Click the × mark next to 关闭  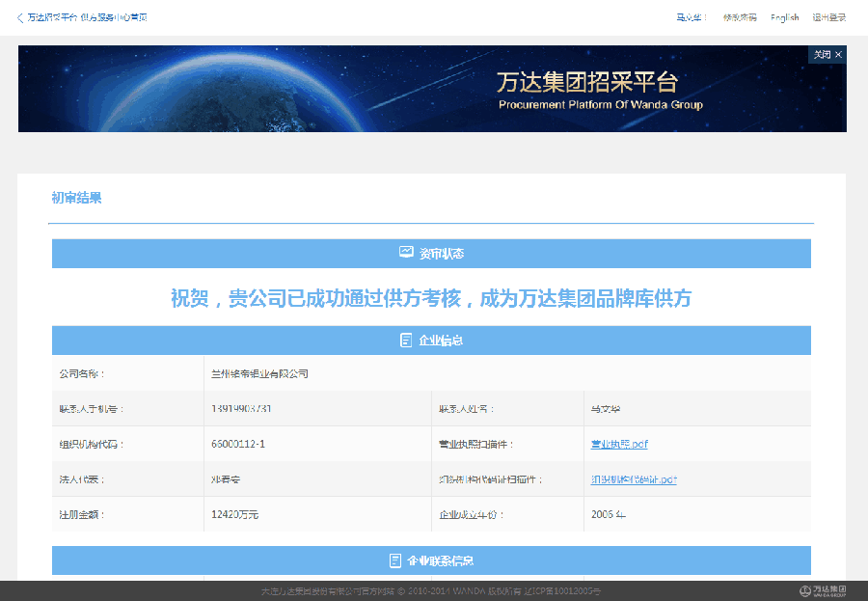point(838,54)
